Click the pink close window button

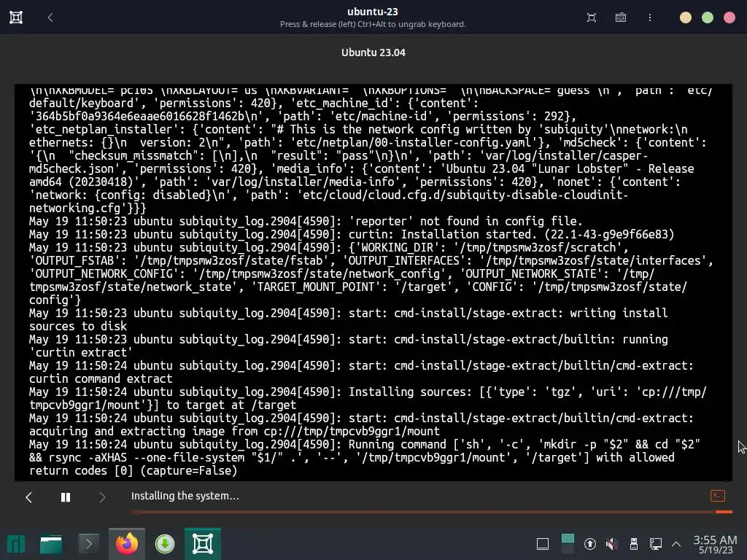[x=729, y=17]
